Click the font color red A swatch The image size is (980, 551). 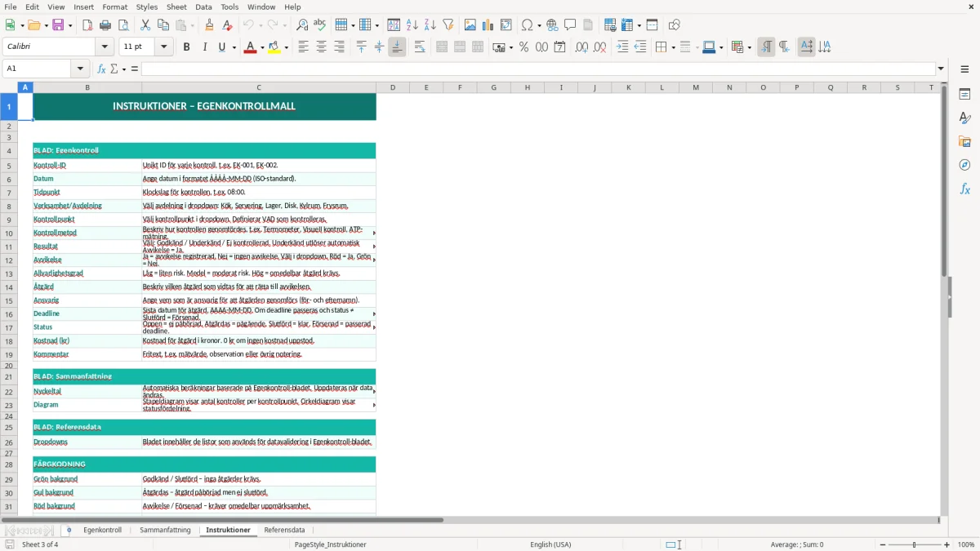click(250, 47)
